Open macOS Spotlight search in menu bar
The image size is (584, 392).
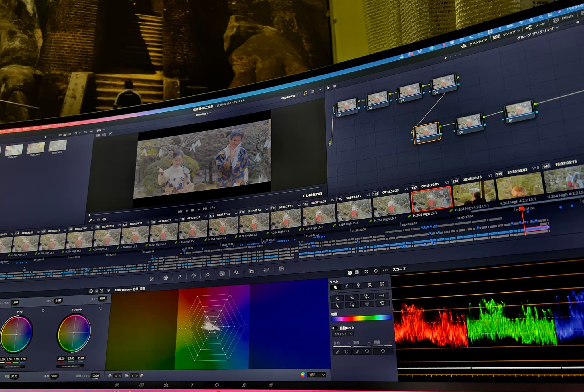tap(540, 17)
